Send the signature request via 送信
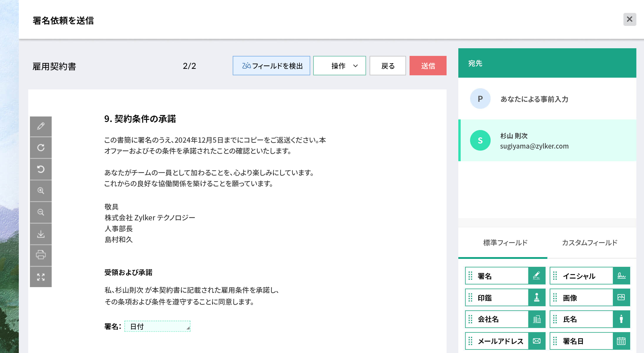Image resolution: width=644 pixels, height=353 pixels. click(428, 66)
